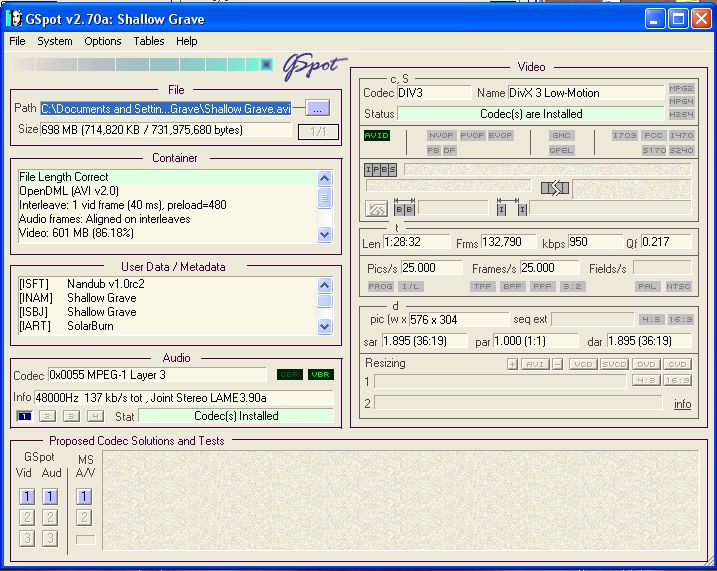Click the 16:9 button in Resizing row 1

click(678, 380)
